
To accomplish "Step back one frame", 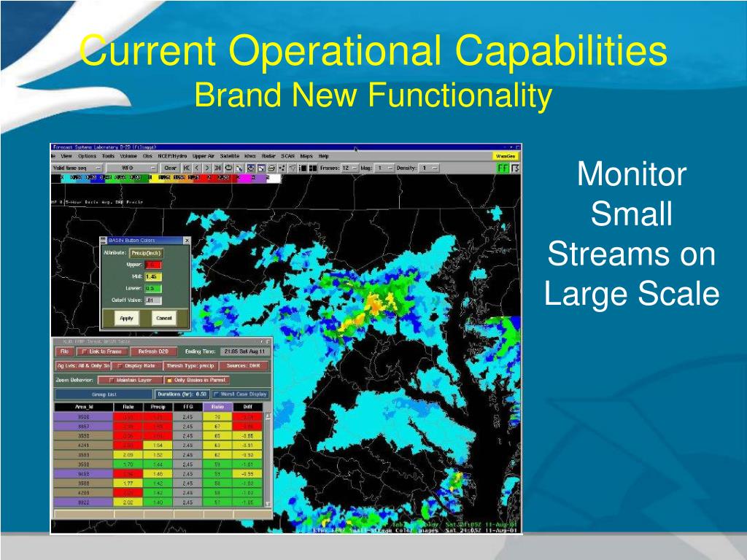I will tap(197, 168).
